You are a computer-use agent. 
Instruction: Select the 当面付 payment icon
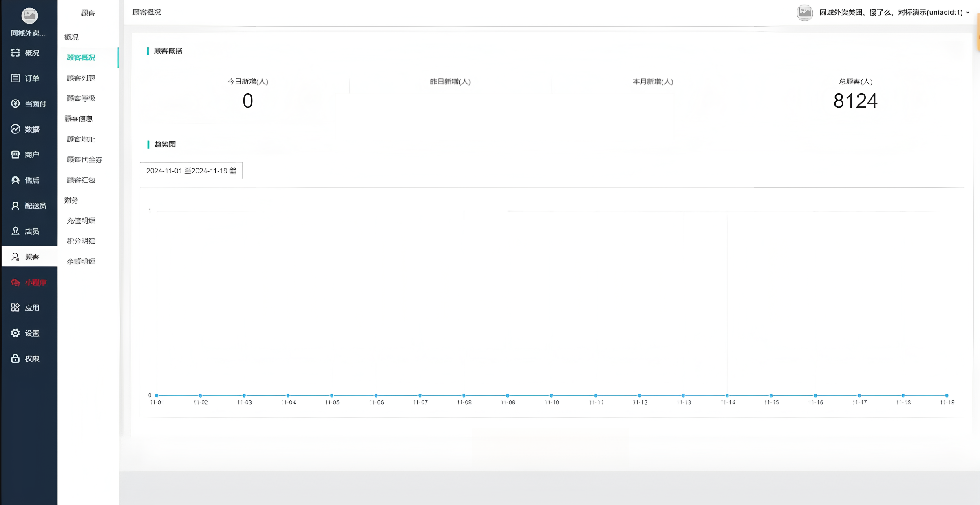[x=15, y=104]
